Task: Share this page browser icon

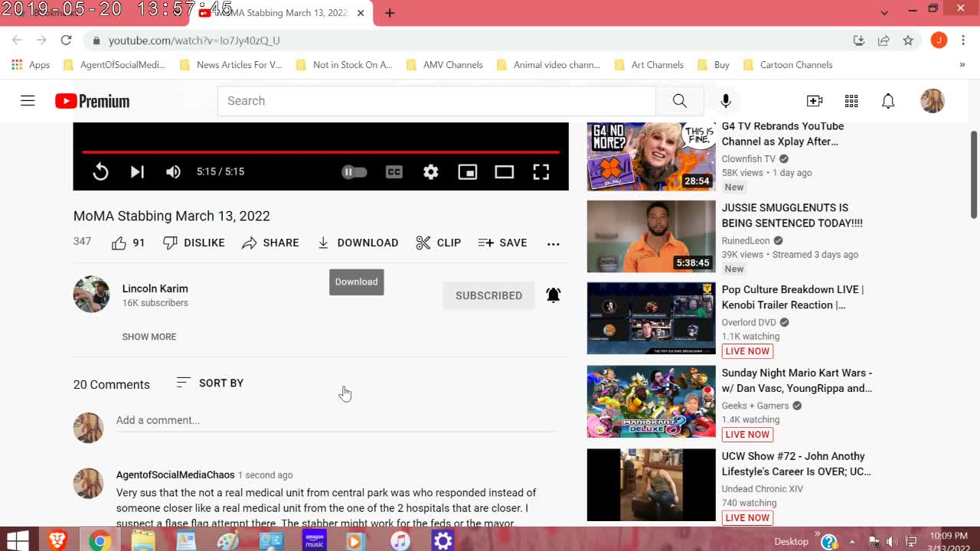Action: click(x=884, y=41)
